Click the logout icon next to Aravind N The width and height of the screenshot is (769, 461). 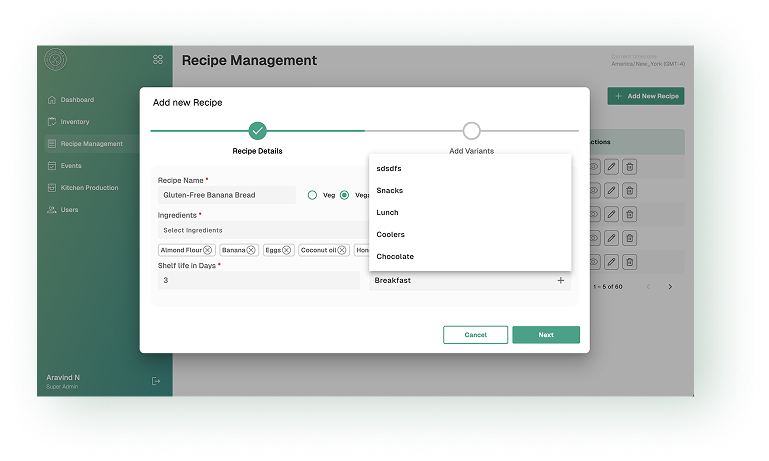(x=155, y=381)
